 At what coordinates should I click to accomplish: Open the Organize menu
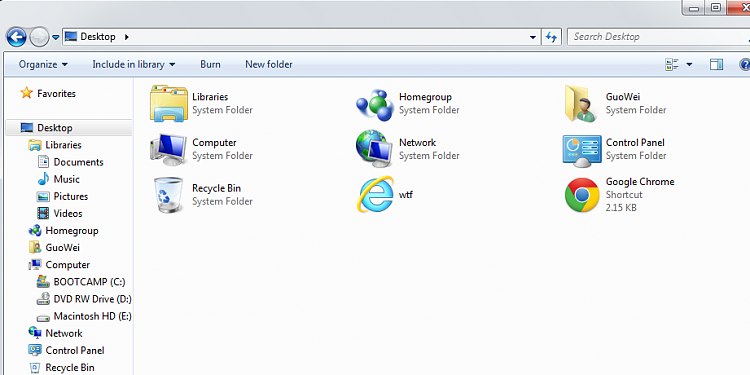43,64
